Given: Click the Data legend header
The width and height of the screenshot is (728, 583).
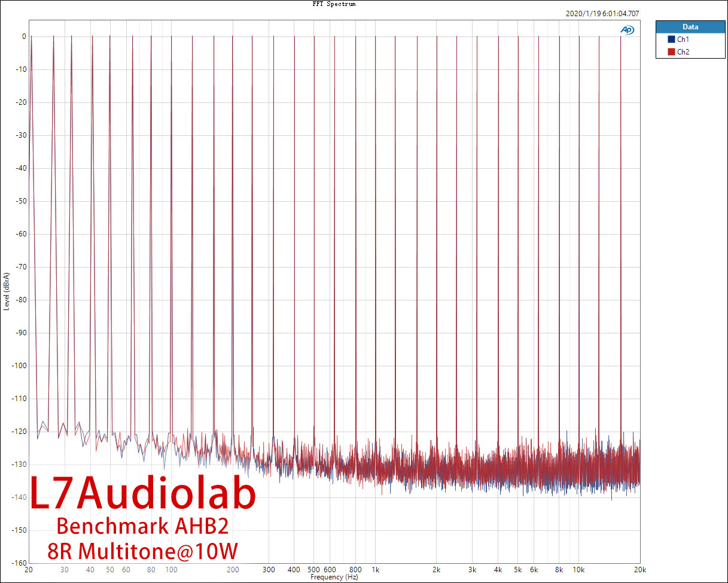Looking at the screenshot, I should tap(690, 27).
